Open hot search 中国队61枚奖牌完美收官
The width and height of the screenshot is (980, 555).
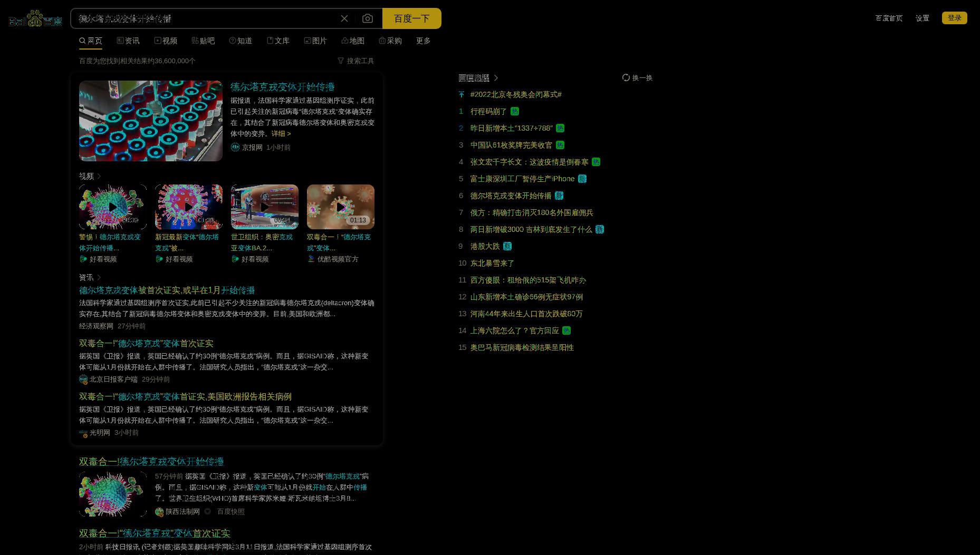coord(511,145)
